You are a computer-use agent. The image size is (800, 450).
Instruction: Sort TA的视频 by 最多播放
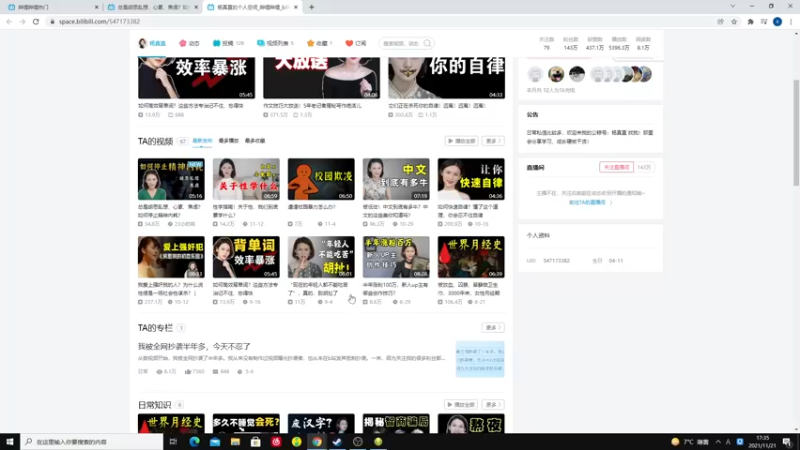(229, 141)
